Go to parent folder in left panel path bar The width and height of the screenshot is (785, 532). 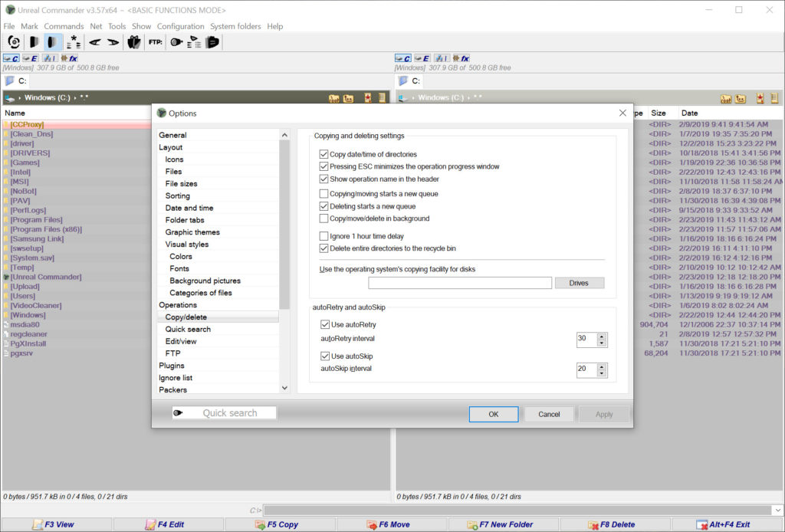coord(349,98)
